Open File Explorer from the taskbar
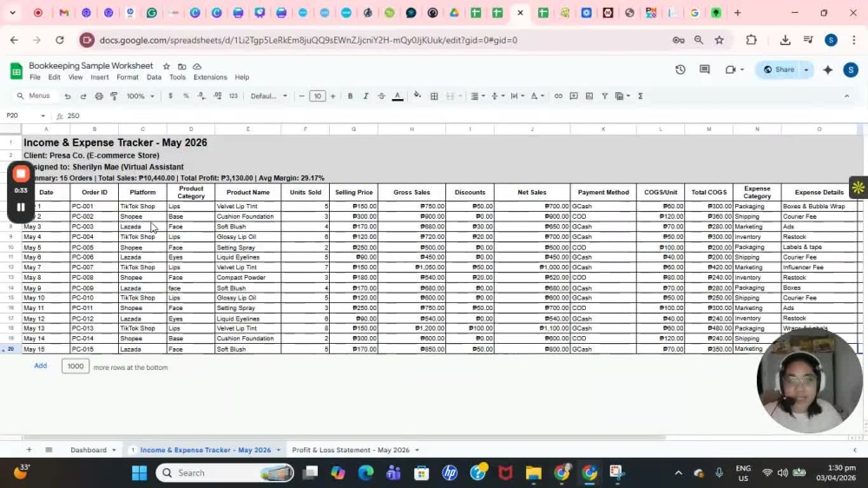 coord(533,473)
